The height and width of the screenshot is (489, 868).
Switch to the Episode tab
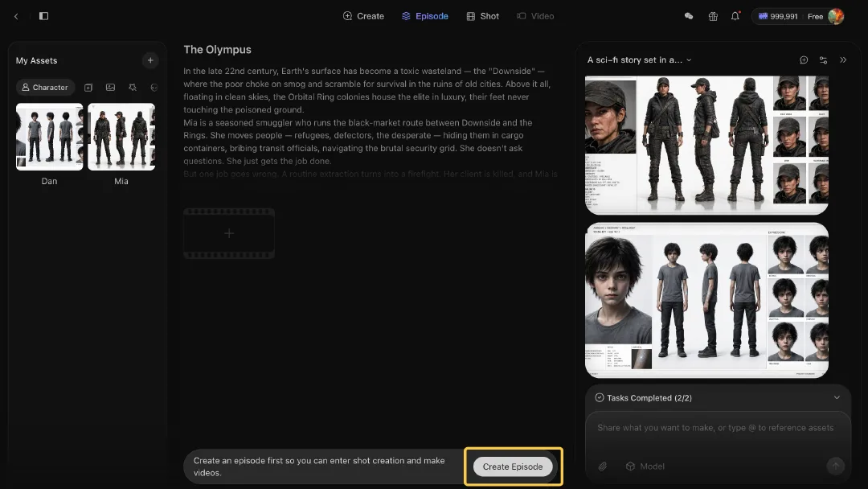pyautogui.click(x=424, y=16)
